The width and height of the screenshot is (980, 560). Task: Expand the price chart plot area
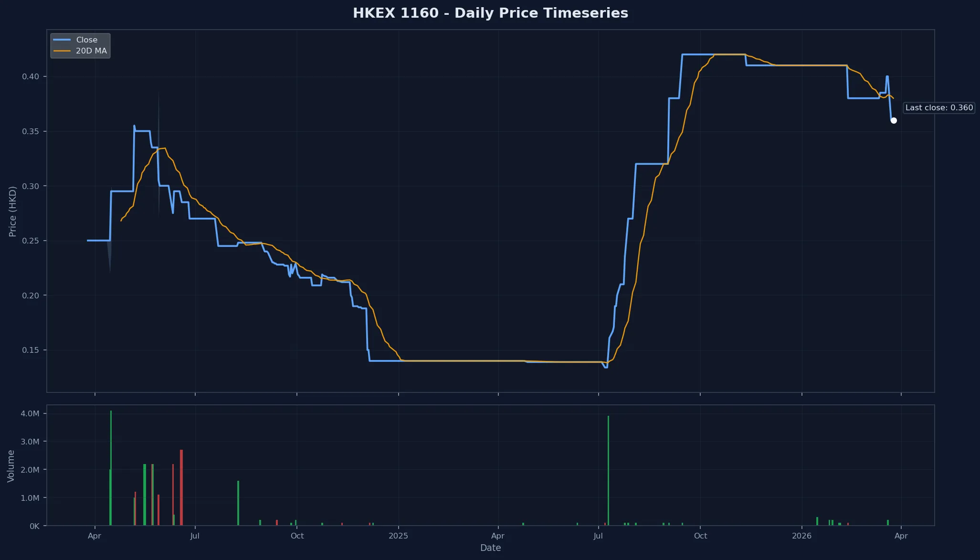(489, 210)
